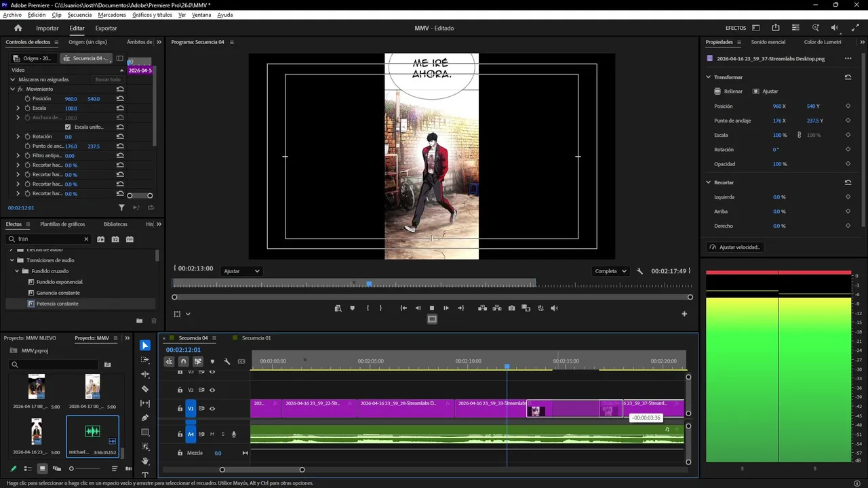Click the Rellenar button
The width and height of the screenshot is (868, 488).
click(728, 91)
